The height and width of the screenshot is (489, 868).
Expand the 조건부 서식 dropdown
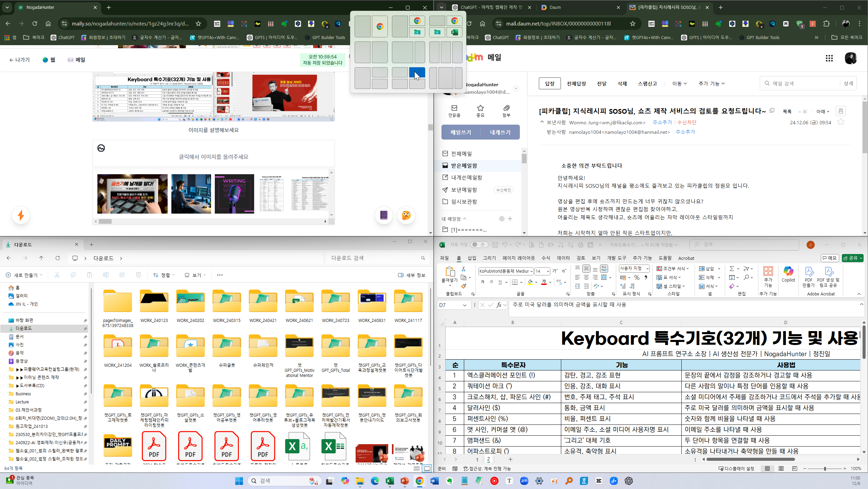click(x=673, y=269)
